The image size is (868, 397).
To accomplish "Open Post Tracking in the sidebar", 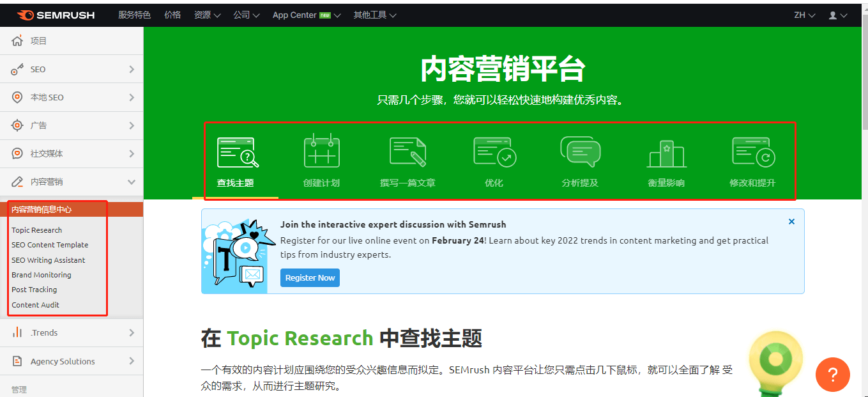I will click(34, 290).
